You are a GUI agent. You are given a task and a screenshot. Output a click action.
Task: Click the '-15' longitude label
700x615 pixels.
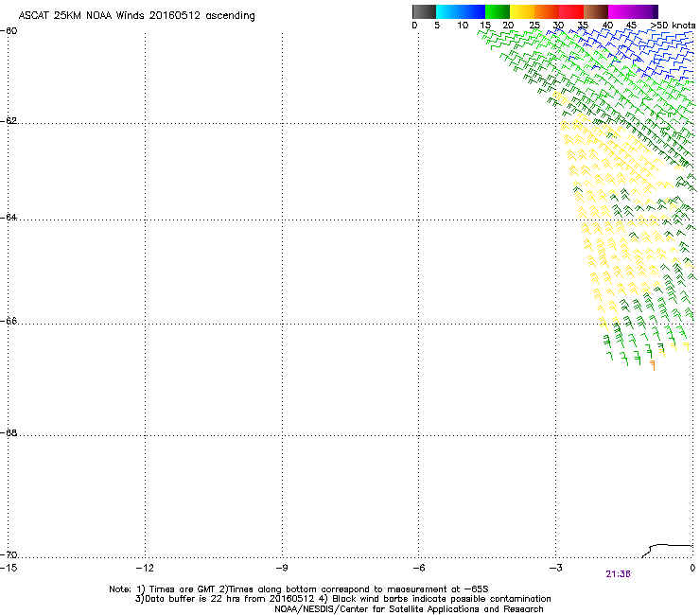click(9, 568)
